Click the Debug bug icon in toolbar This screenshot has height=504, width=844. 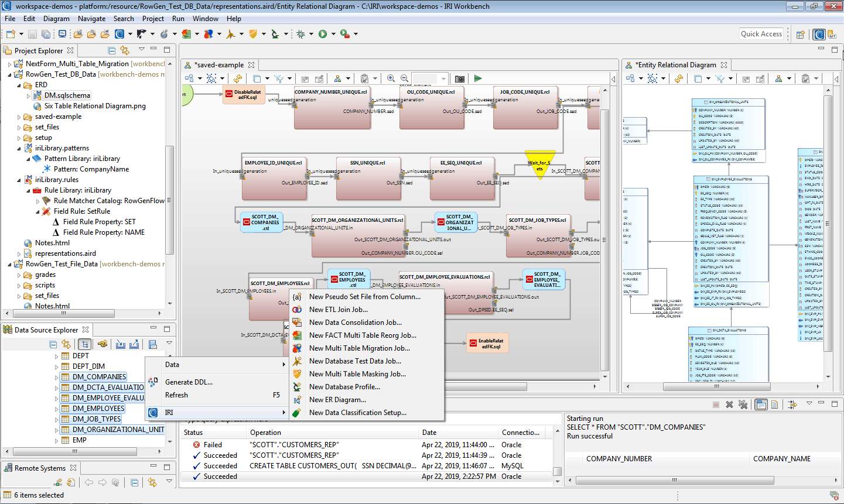point(300,34)
